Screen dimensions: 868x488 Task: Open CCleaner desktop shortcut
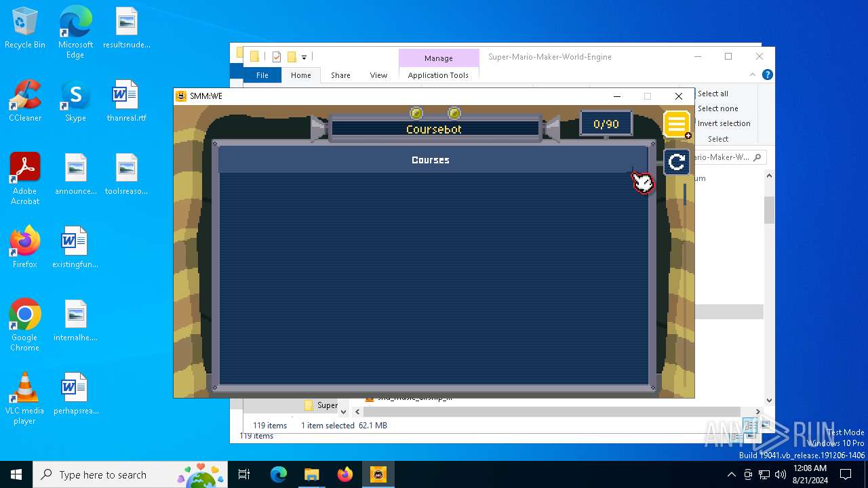(25, 101)
